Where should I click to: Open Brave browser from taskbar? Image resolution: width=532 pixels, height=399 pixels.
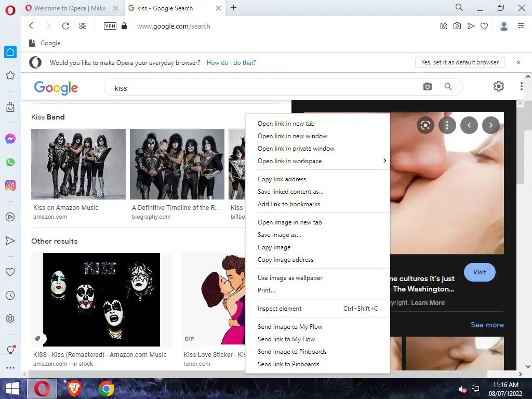pos(74,389)
